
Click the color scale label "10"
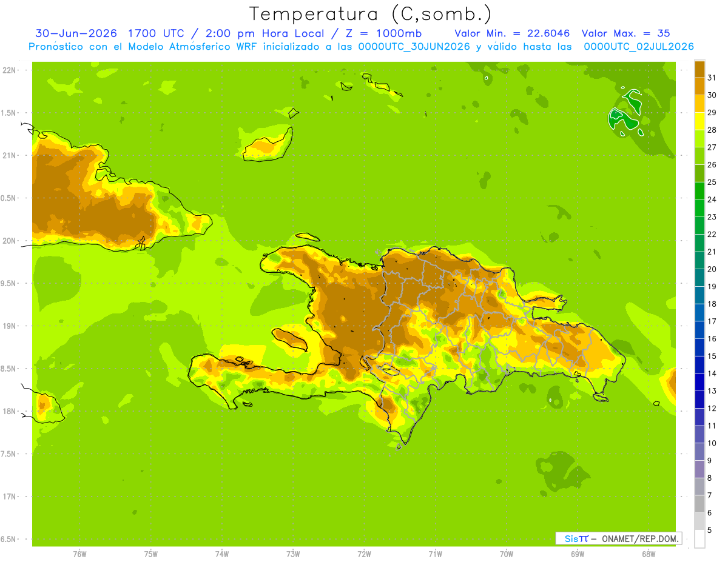tap(712, 443)
